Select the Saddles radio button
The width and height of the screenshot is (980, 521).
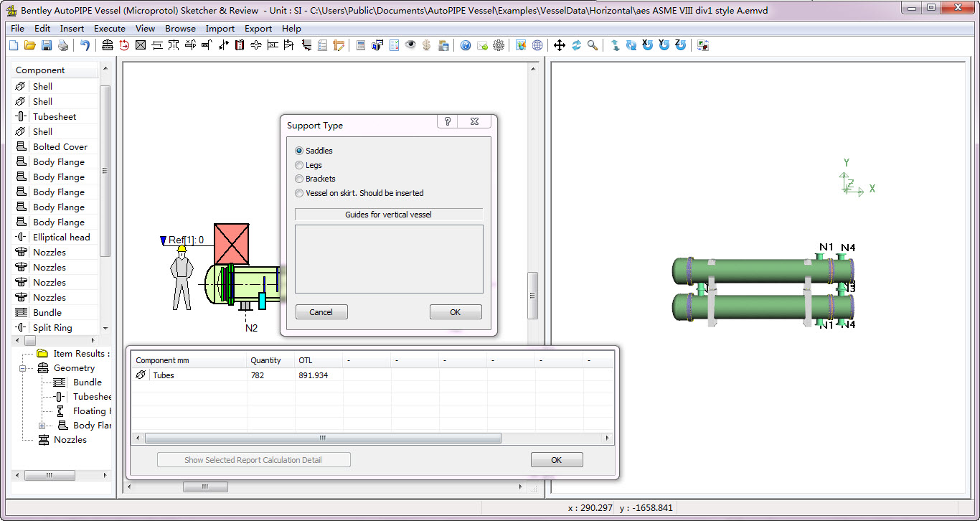point(299,151)
